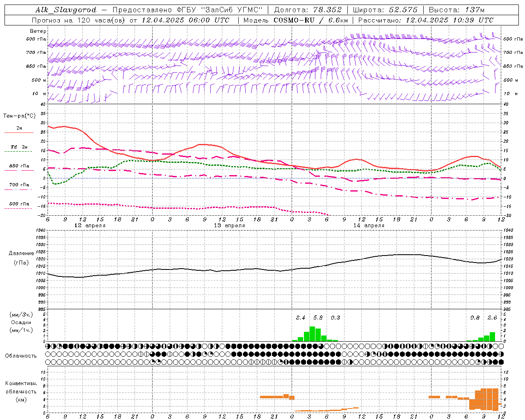525x420 pixels.
Task: Click the station title Alk_Slavgorod
Action: (66, 10)
